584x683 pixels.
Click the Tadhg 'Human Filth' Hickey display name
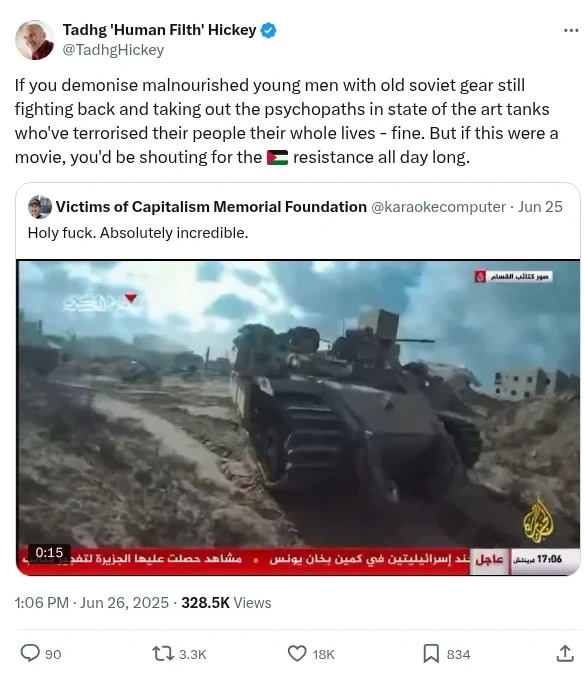[x=159, y=30]
